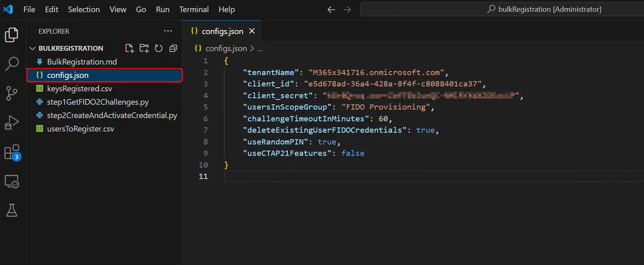Image resolution: width=644 pixels, height=265 pixels.
Task: Open the Explorer view in activity bar
Action: tap(11, 35)
